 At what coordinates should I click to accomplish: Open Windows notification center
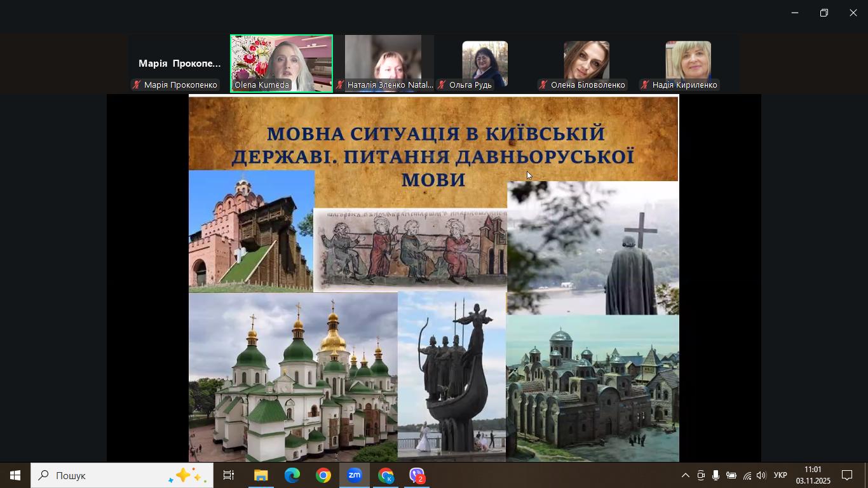pyautogui.click(x=847, y=475)
